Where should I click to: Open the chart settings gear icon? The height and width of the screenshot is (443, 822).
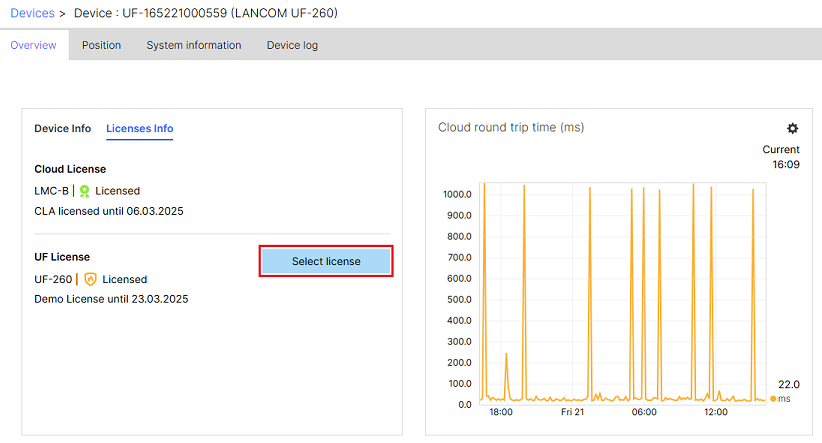point(792,128)
